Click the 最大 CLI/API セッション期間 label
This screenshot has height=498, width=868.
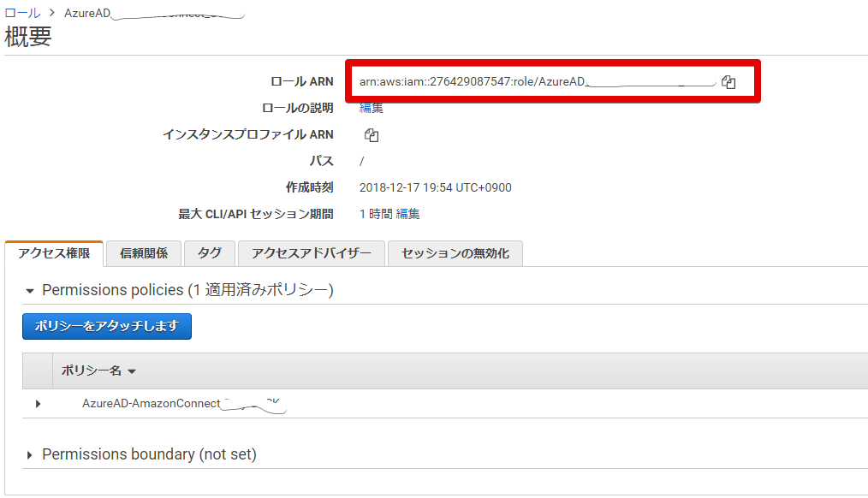(x=256, y=214)
